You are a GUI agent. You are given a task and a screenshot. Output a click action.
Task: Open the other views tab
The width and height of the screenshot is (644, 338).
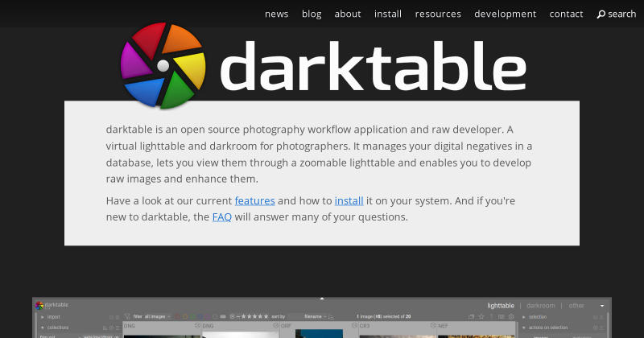coord(576,306)
